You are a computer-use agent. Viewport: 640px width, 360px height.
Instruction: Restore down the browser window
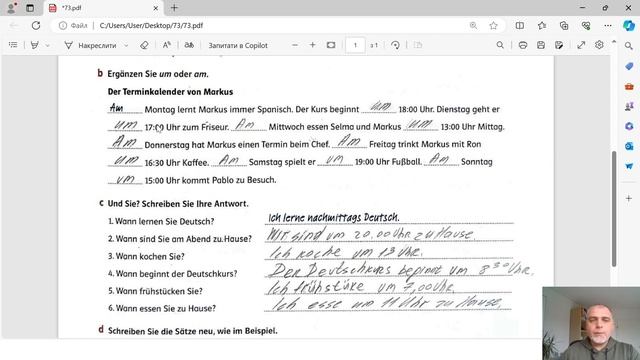pos(605,8)
